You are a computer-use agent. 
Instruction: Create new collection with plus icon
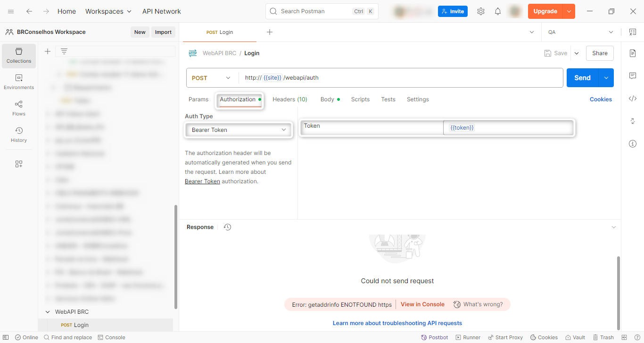[x=48, y=51]
